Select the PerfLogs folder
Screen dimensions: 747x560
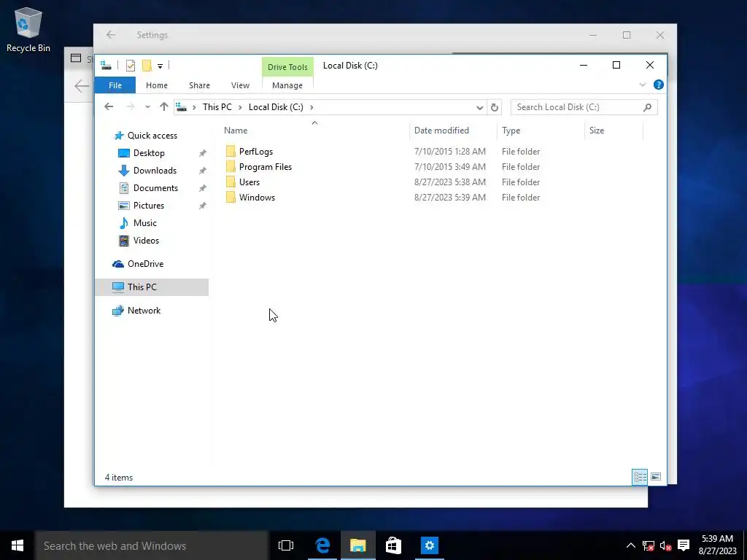tap(256, 152)
